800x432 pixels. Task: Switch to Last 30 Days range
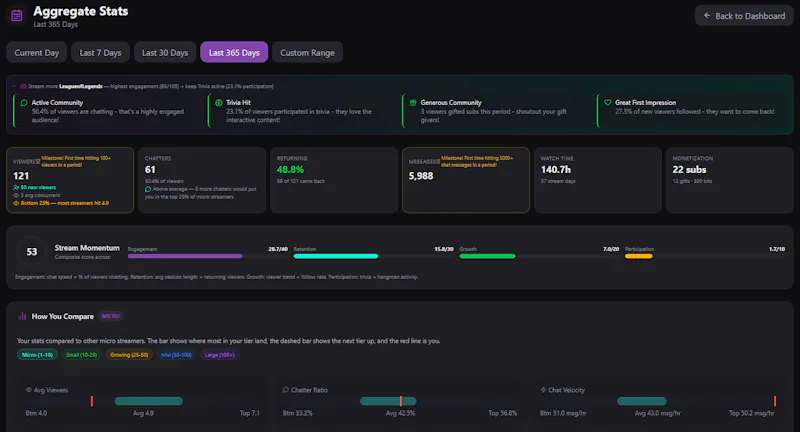coord(165,53)
